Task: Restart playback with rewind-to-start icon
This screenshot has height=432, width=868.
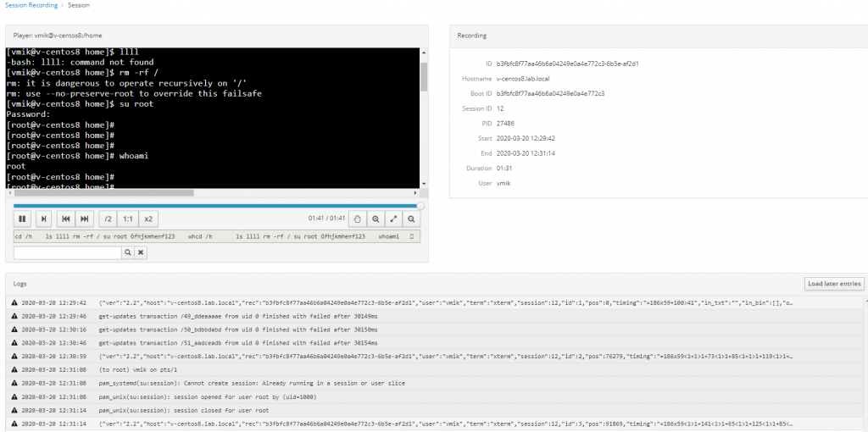Action: coord(66,219)
